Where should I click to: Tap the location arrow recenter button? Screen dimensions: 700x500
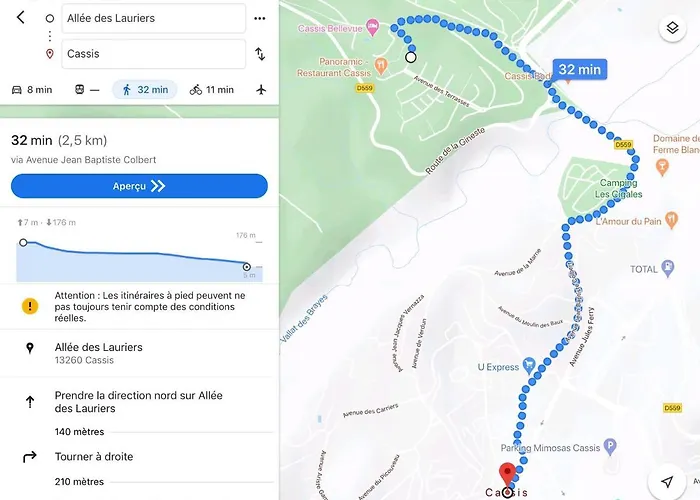[667, 482]
